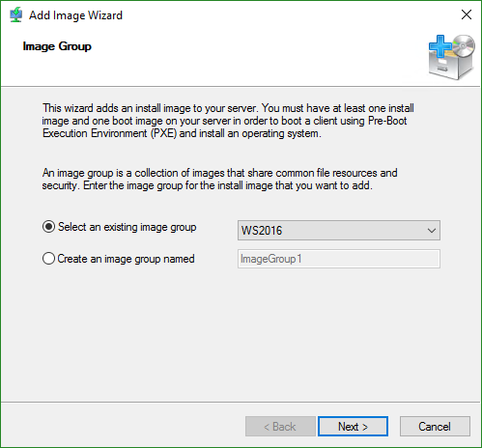Viewport: 482px width, 448px height.
Task: Click the Image Group heading
Action: [57, 46]
